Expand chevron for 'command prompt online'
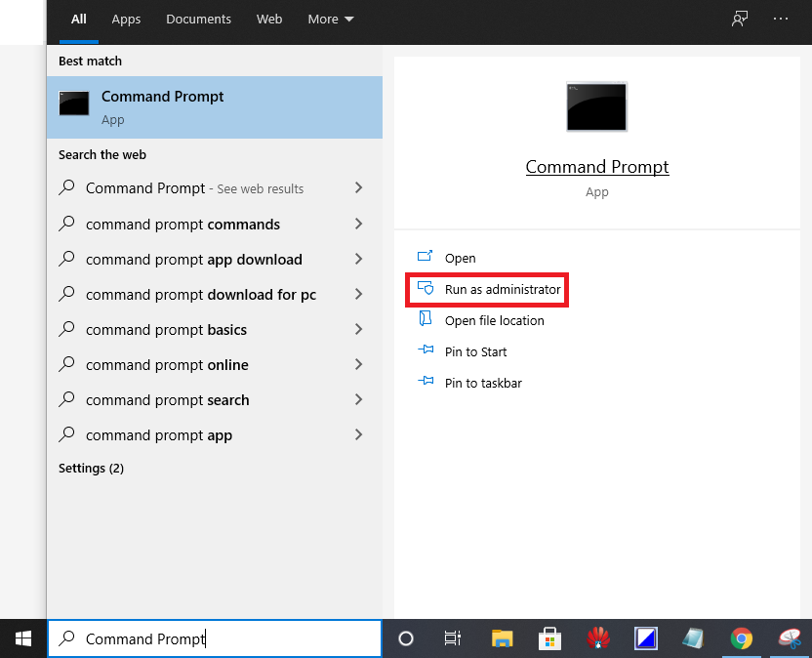This screenshot has height=658, width=812. click(x=358, y=364)
